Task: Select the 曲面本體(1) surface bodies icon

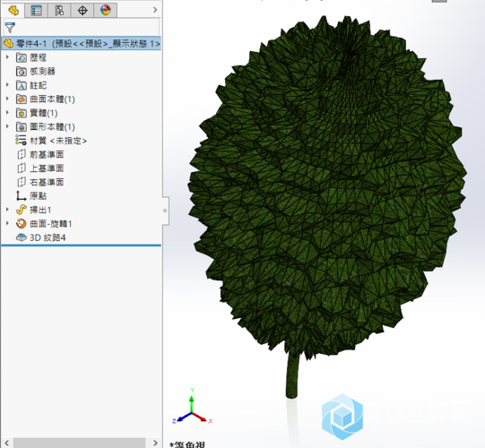Action: [x=22, y=99]
